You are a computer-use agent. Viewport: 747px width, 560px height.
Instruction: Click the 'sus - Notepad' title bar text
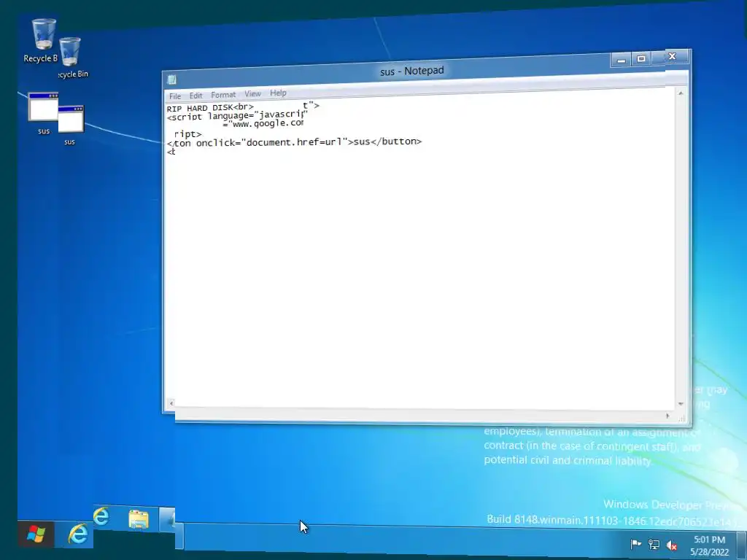(x=412, y=71)
